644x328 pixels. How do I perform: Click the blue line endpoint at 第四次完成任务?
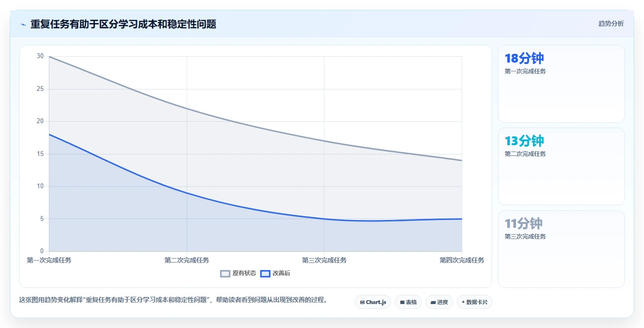pos(462,219)
